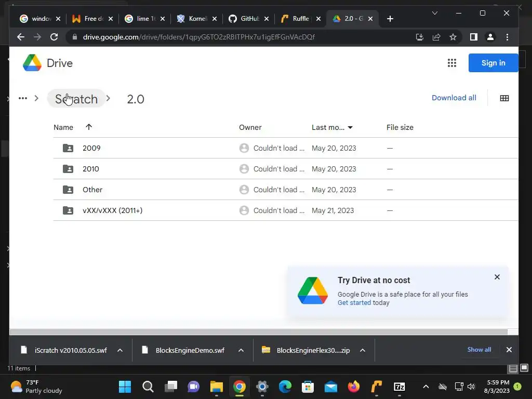The width and height of the screenshot is (532, 399).
Task: Open Mail app from taskbar
Action: point(331,387)
